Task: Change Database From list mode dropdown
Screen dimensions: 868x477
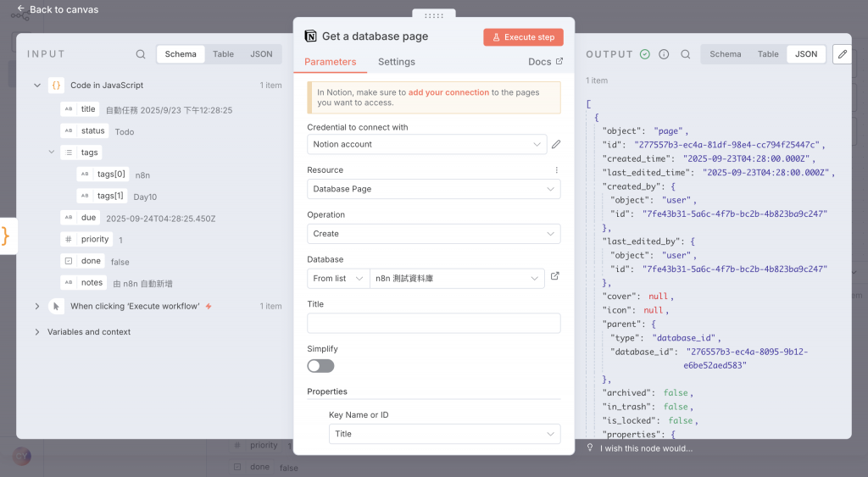Action: pos(338,279)
